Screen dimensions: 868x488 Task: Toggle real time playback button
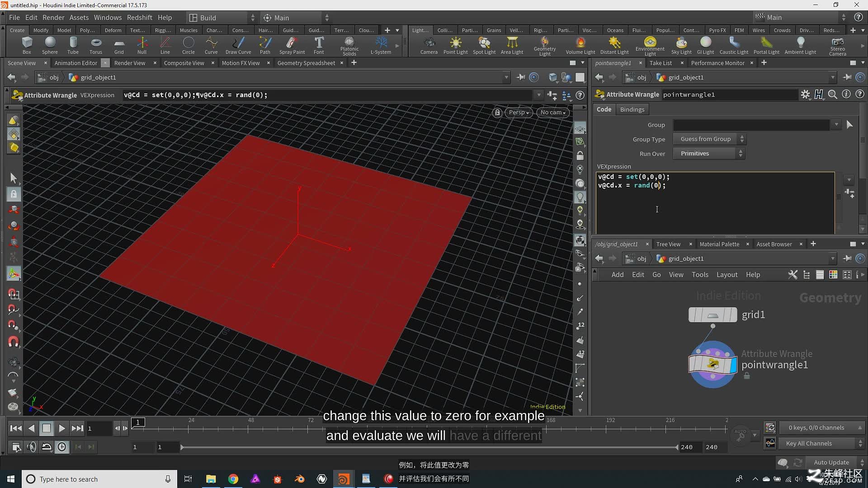click(62, 447)
